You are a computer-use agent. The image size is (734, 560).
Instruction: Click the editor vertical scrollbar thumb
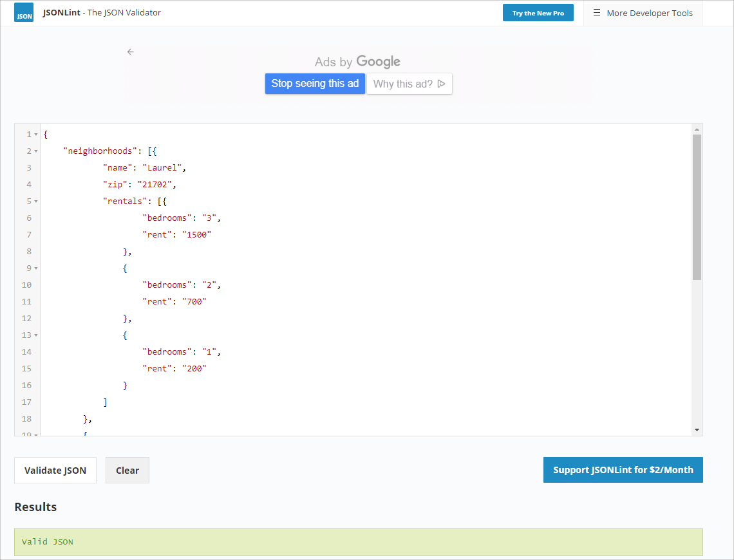[x=697, y=207]
